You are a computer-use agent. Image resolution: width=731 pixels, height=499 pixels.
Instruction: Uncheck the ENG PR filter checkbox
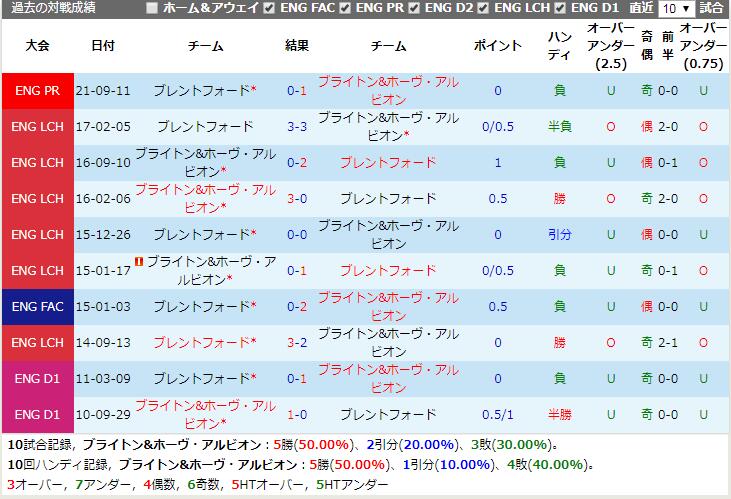pos(345,8)
